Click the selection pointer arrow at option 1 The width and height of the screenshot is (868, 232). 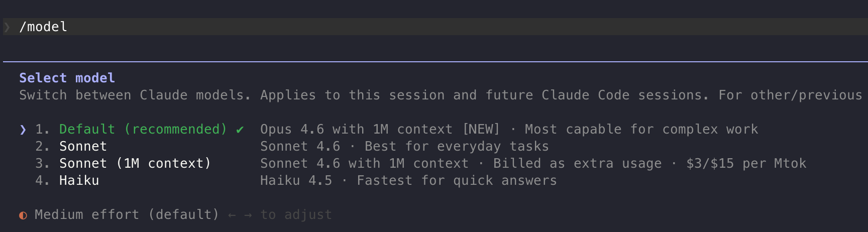pyautogui.click(x=23, y=130)
